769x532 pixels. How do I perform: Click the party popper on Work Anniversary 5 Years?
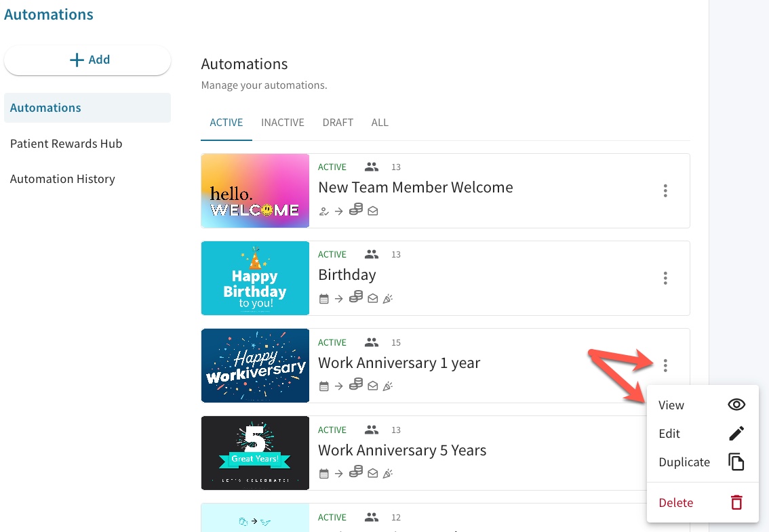[387, 474]
